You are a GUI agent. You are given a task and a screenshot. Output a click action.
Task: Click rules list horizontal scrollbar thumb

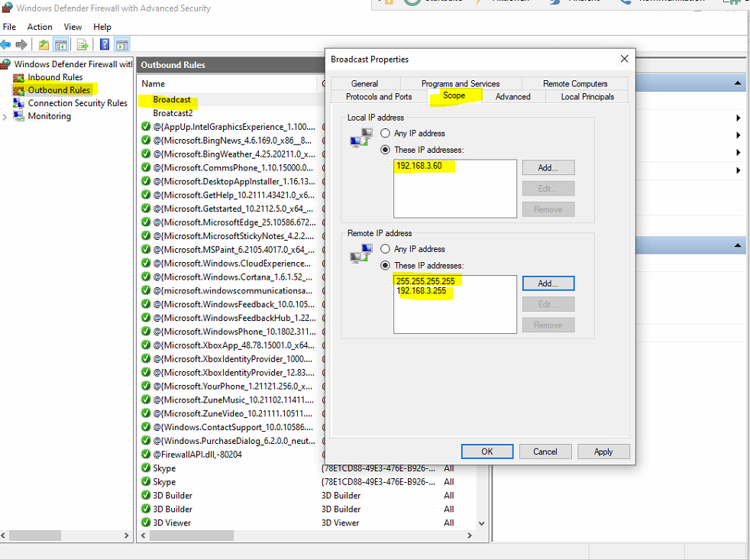pos(192,535)
